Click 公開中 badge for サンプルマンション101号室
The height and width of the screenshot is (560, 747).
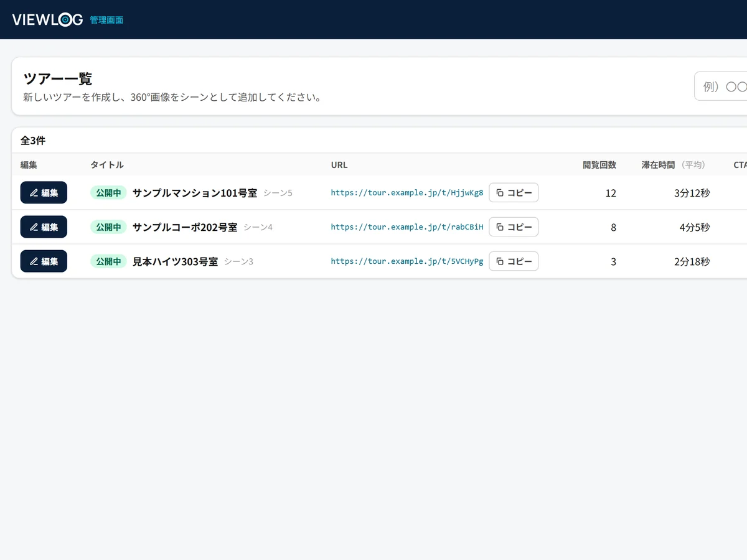click(x=108, y=193)
